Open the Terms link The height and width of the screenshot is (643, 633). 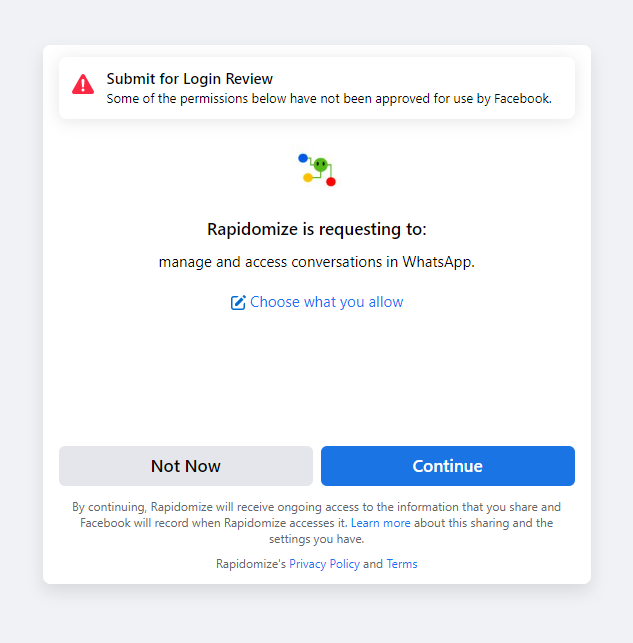pyautogui.click(x=402, y=564)
